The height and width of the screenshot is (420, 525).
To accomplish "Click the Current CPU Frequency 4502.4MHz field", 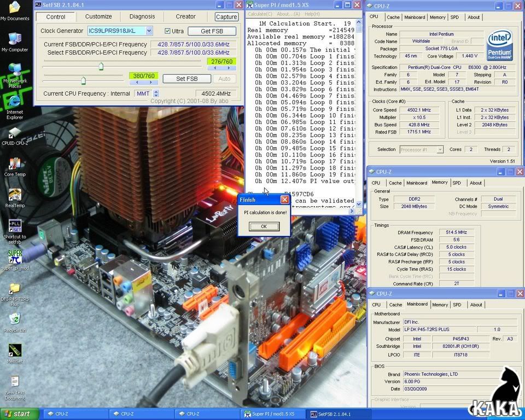I will pos(216,94).
